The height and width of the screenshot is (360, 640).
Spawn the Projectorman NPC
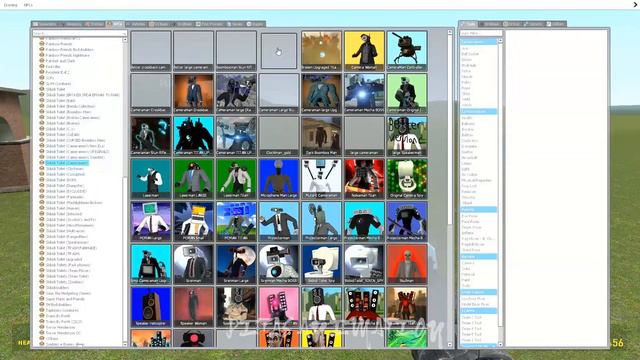coord(279,221)
